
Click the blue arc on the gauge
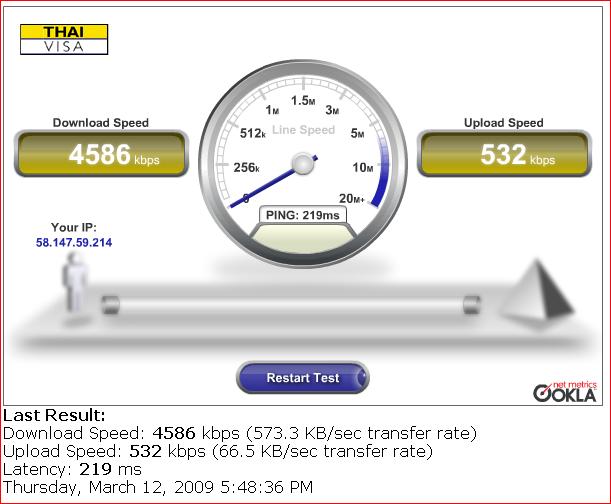point(381,172)
